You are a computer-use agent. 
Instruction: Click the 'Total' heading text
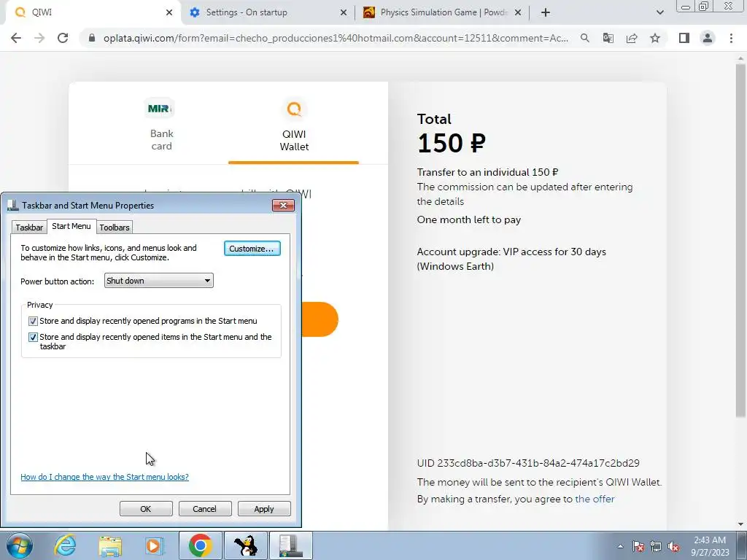(434, 119)
